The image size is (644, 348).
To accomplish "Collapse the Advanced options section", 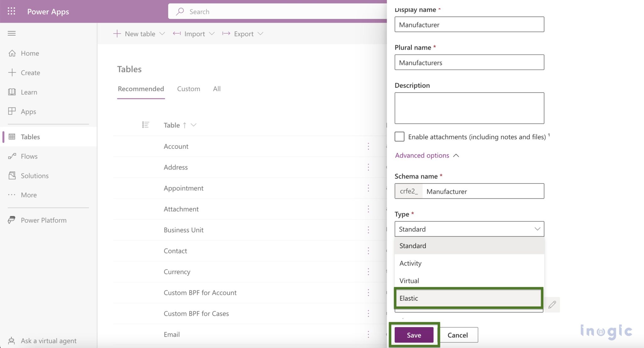I will (x=427, y=155).
